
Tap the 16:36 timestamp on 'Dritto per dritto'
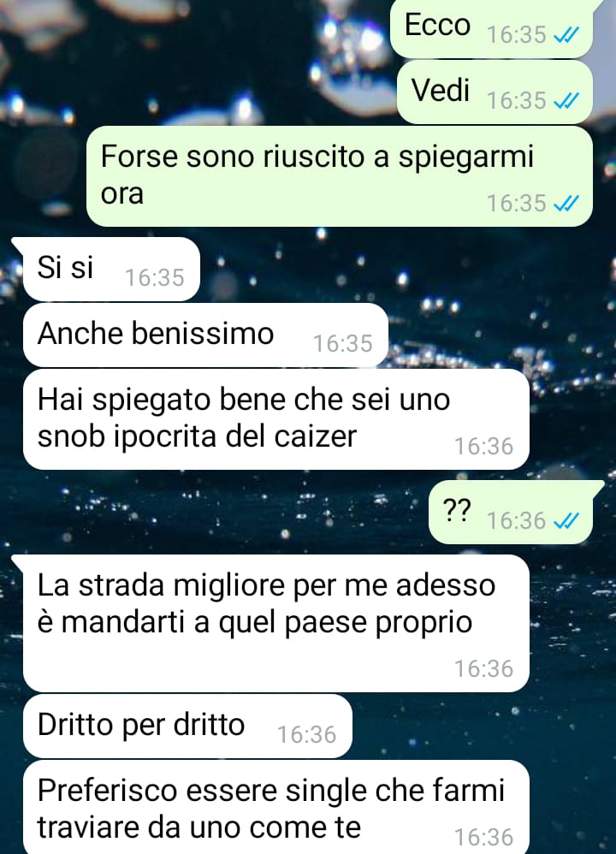306,735
